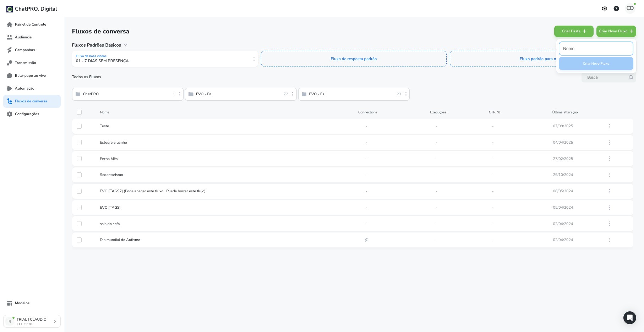The height and width of the screenshot is (332, 644).
Task: Open the help question mark icon
Action: (x=616, y=9)
